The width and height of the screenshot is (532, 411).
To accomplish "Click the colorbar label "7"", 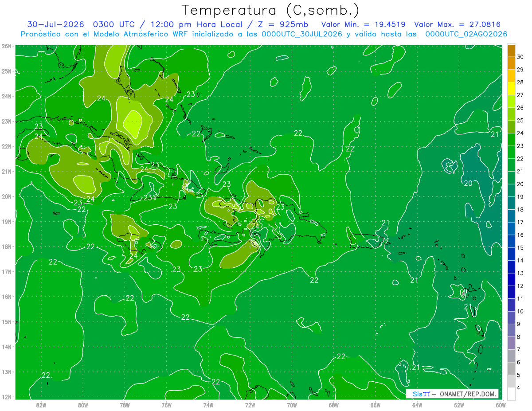I will click(519, 349).
